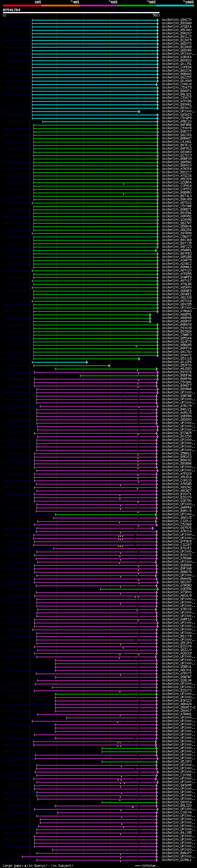Choose alignment row UniRef100_B4FW56
Viewport: 197px width, 868px height.
177,125
